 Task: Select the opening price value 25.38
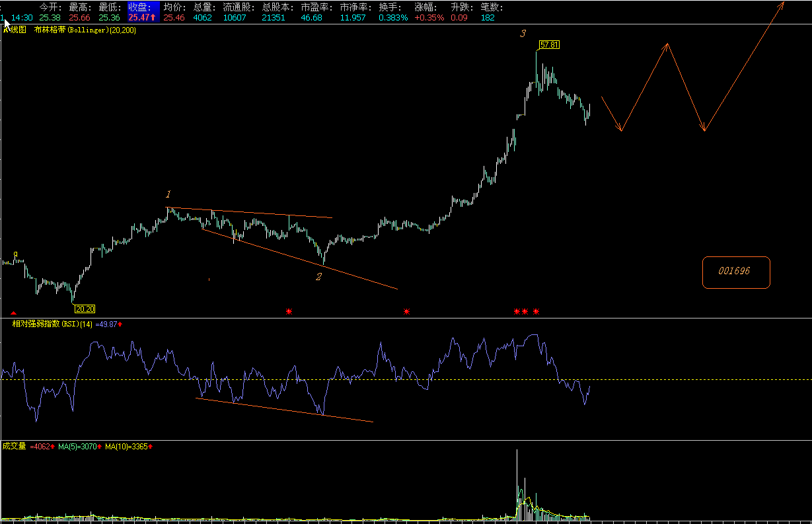click(x=50, y=18)
